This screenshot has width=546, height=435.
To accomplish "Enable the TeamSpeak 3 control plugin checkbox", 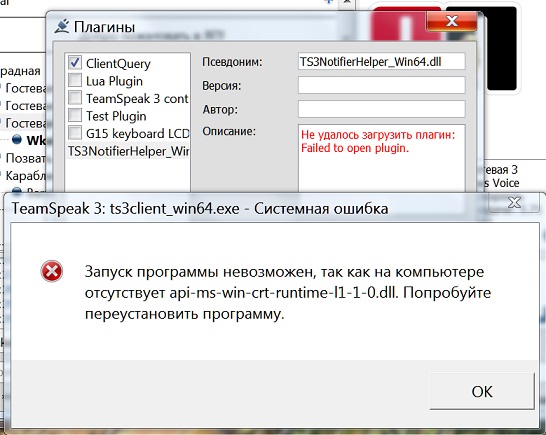I will pyautogui.click(x=75, y=98).
